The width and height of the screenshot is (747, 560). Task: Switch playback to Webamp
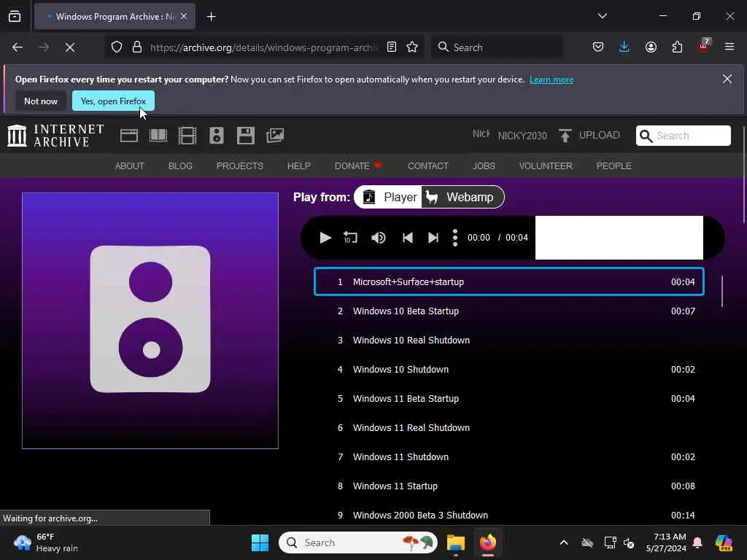pyautogui.click(x=462, y=197)
